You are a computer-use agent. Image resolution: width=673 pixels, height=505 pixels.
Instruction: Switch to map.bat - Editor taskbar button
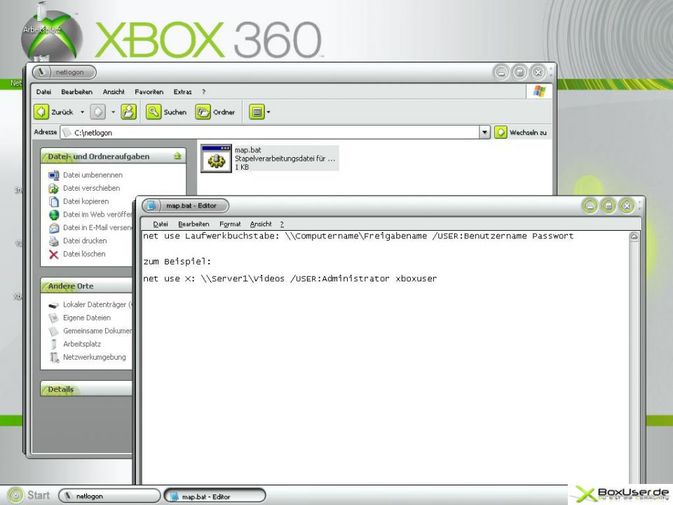(x=215, y=496)
